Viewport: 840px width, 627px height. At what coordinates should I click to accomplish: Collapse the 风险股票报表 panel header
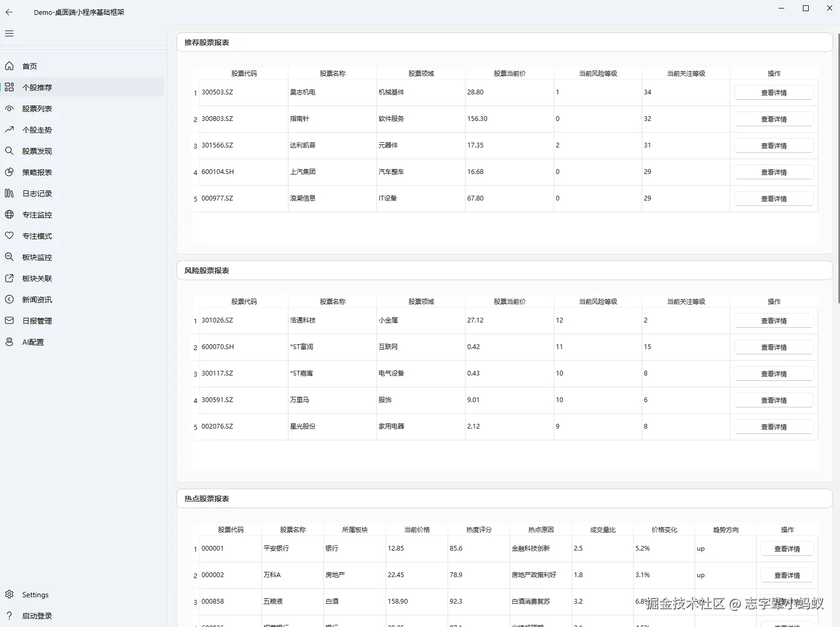point(504,271)
